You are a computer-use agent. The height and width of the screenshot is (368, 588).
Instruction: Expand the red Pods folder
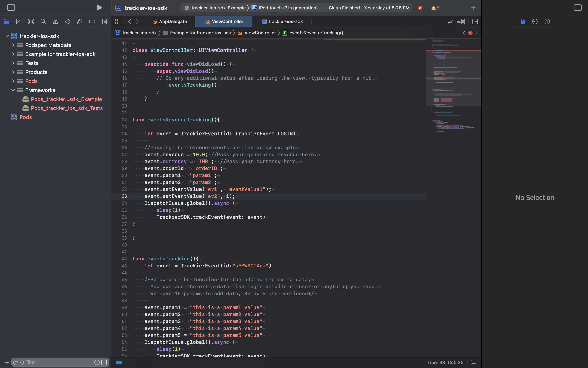tap(13, 81)
